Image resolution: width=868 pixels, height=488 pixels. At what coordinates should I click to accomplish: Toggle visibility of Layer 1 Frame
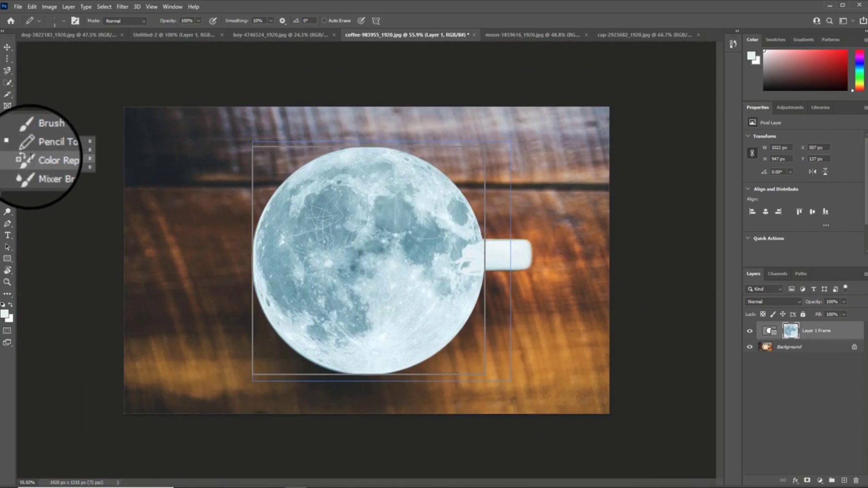(750, 331)
